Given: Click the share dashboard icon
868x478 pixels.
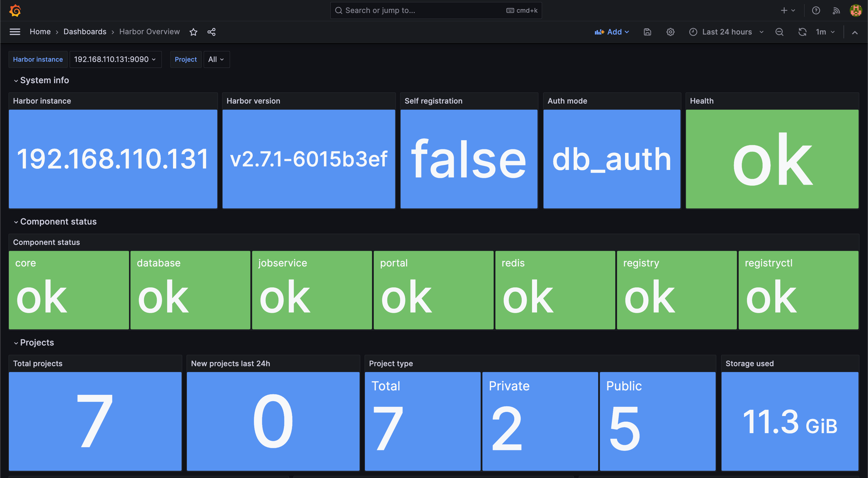Looking at the screenshot, I should coord(211,32).
